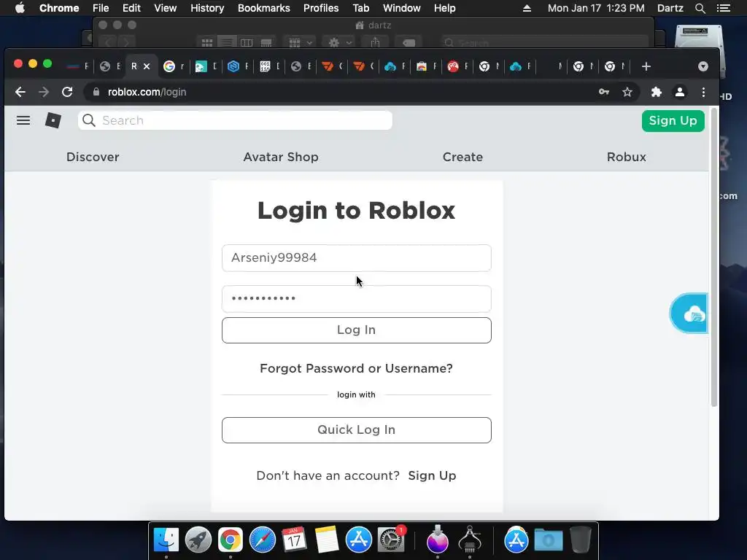Image resolution: width=747 pixels, height=560 pixels.
Task: Open the Discover page in Roblox
Action: coord(93,157)
